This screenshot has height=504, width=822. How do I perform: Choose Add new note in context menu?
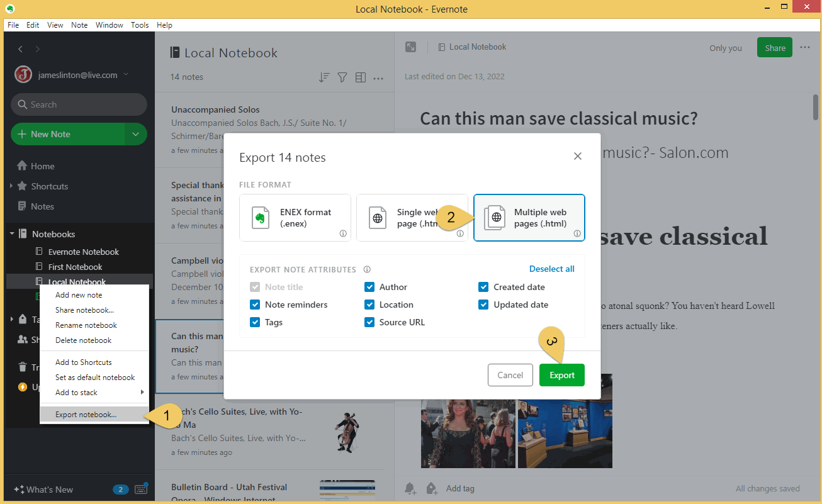click(x=94, y=295)
